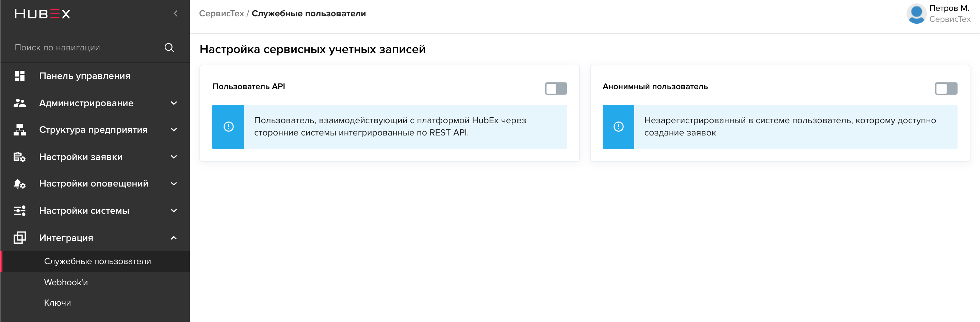
Task: Click the Настройки системы sliders icon
Action: [x=20, y=210]
